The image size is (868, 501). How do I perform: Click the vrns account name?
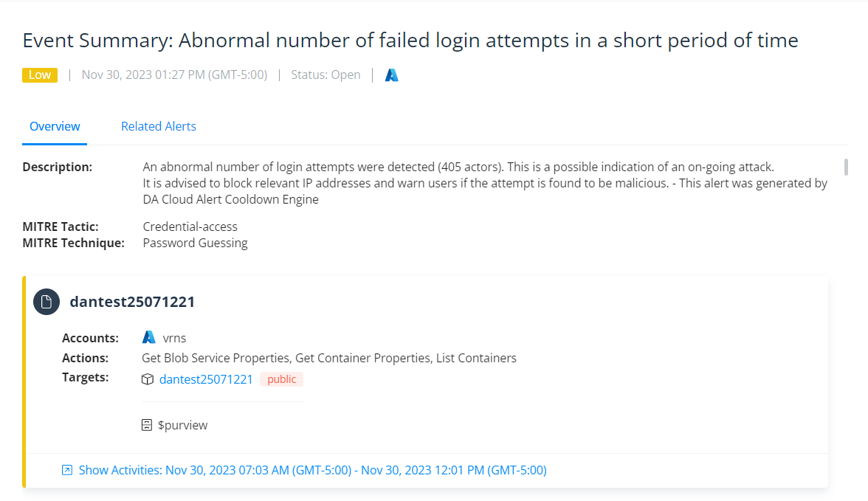(x=174, y=338)
